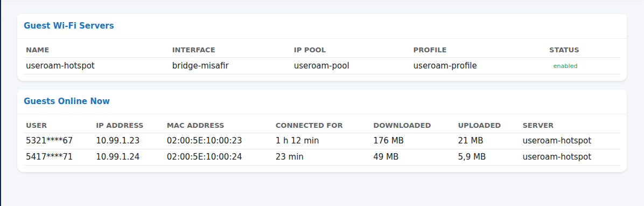644x206 pixels.
Task: Select the bridge-misafir interface cell
Action: pyautogui.click(x=200, y=65)
